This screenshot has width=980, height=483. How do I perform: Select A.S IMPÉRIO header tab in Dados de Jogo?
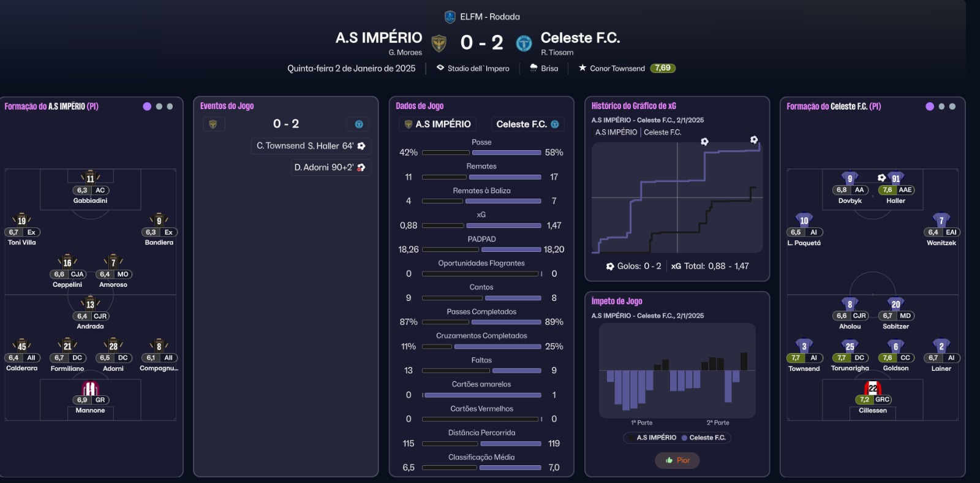point(437,124)
